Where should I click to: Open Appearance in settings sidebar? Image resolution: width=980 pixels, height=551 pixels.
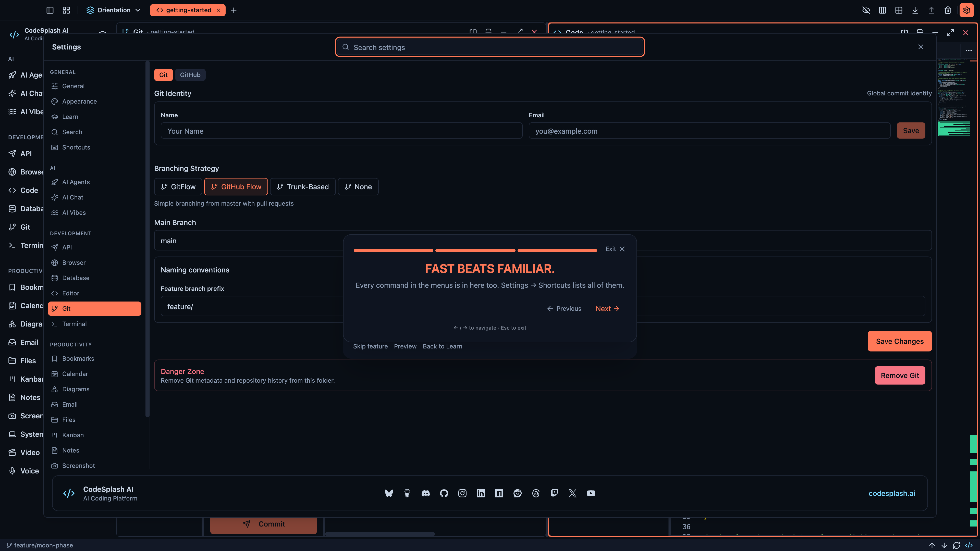[95, 102]
